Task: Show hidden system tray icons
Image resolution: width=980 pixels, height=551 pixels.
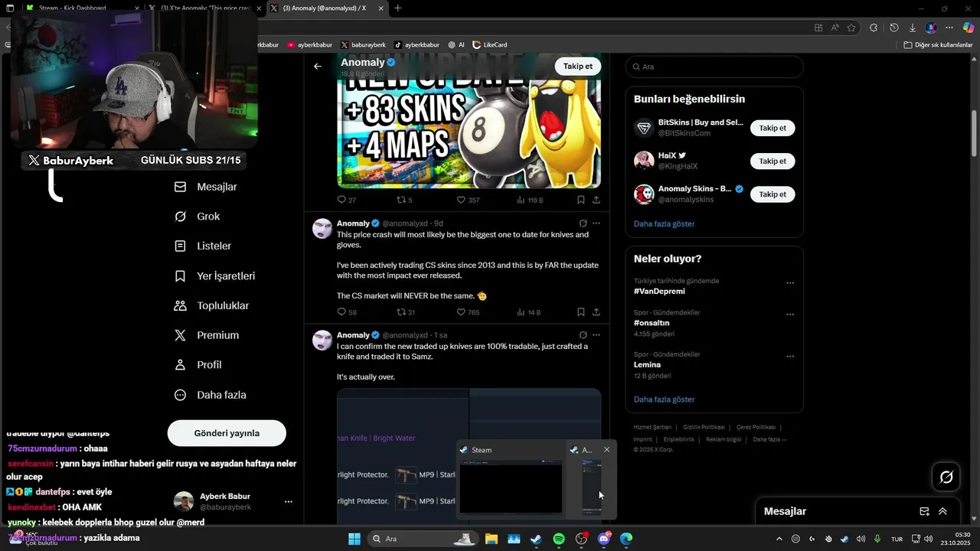Action: pyautogui.click(x=779, y=539)
